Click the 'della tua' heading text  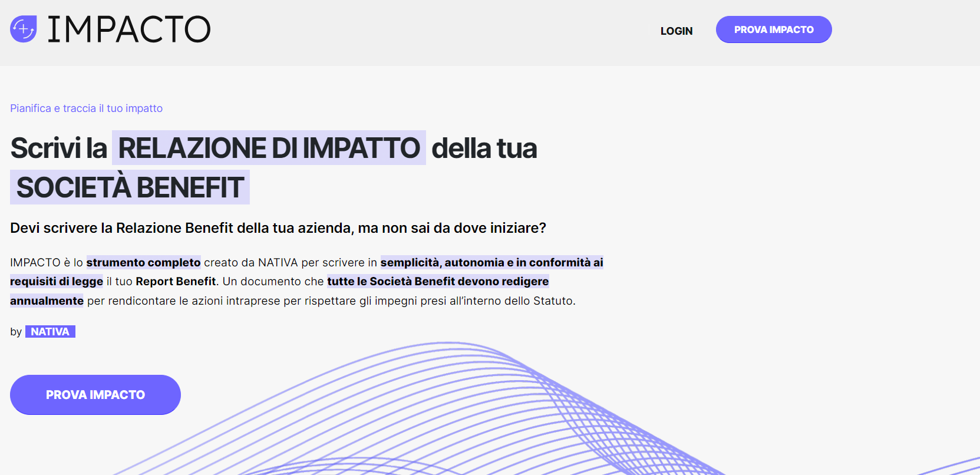click(x=484, y=148)
